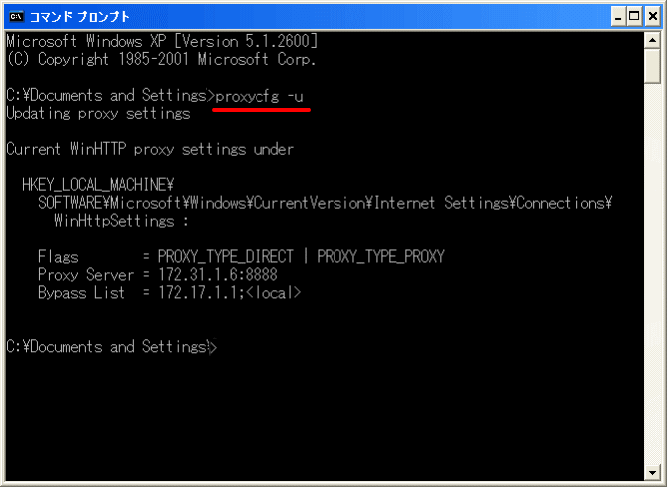Open the command prompt system menu icon
The image size is (668, 488).
[x=17, y=17]
